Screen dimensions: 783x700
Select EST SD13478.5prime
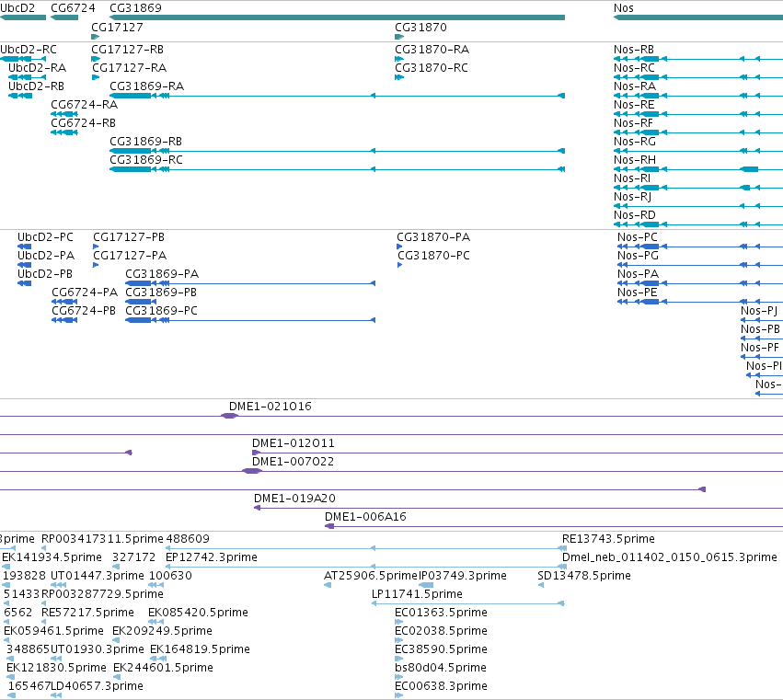584,576
